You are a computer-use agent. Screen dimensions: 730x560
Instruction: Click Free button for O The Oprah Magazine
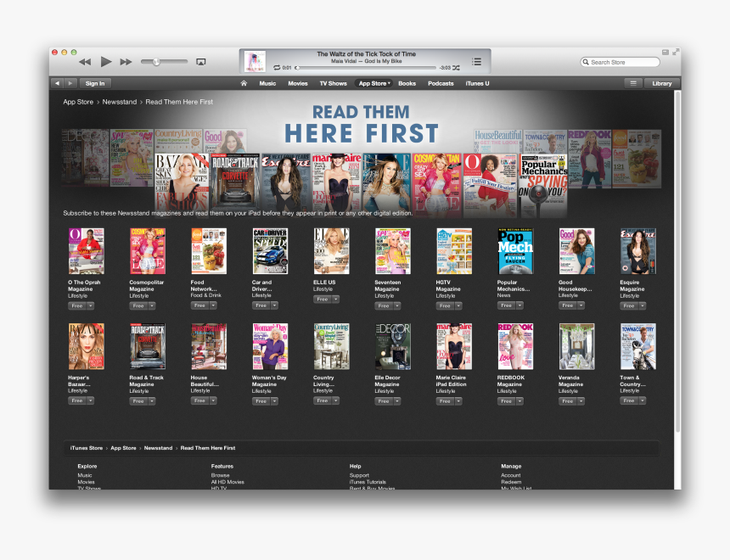tap(77, 305)
